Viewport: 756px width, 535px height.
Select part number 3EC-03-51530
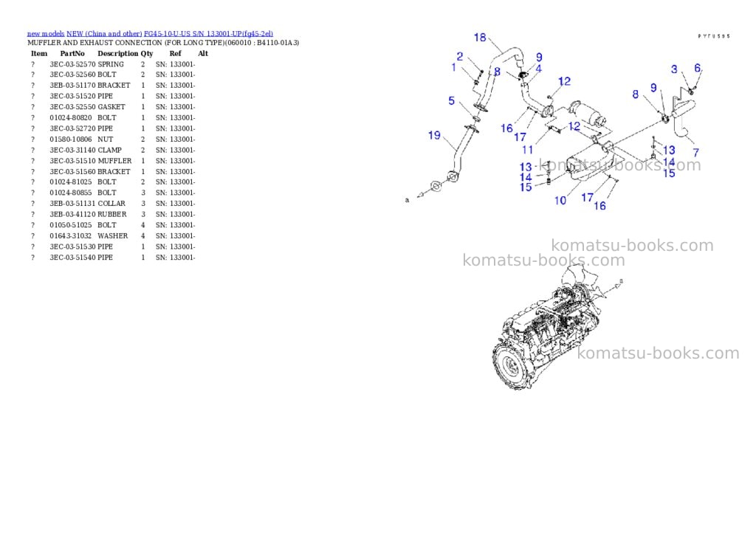click(72, 246)
